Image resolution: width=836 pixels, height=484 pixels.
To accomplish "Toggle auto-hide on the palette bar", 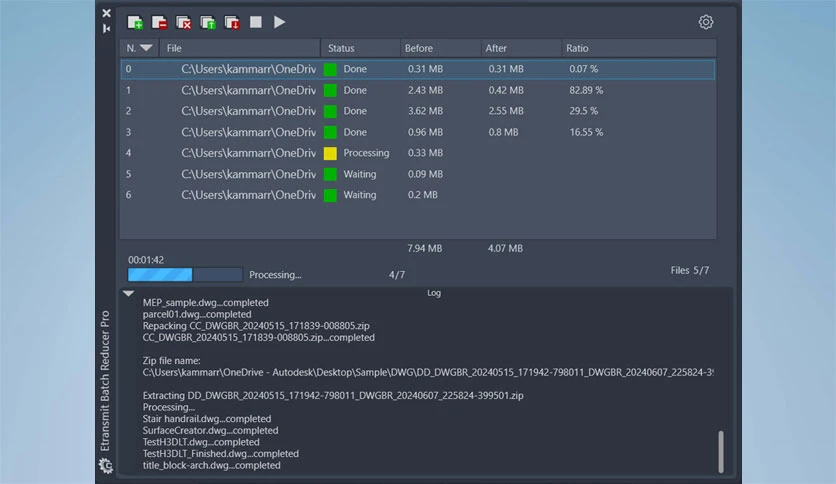I will (107, 28).
